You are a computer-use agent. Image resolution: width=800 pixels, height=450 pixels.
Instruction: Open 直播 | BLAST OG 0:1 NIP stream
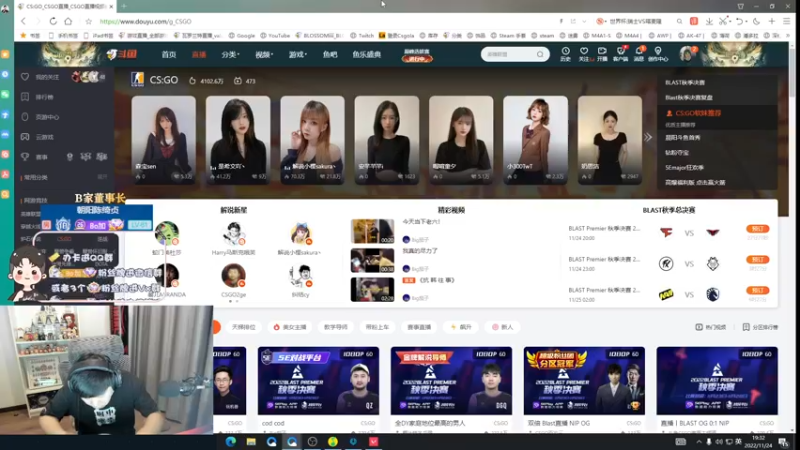(717, 381)
